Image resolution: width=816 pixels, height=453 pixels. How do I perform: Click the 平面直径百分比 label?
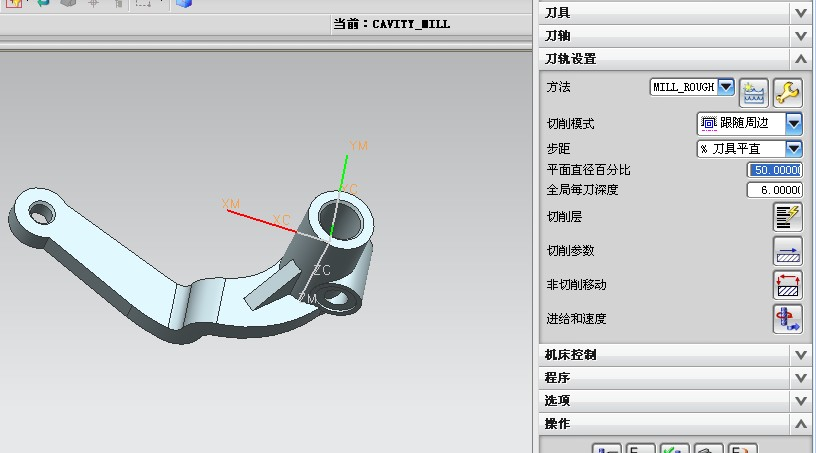pyautogui.click(x=588, y=170)
